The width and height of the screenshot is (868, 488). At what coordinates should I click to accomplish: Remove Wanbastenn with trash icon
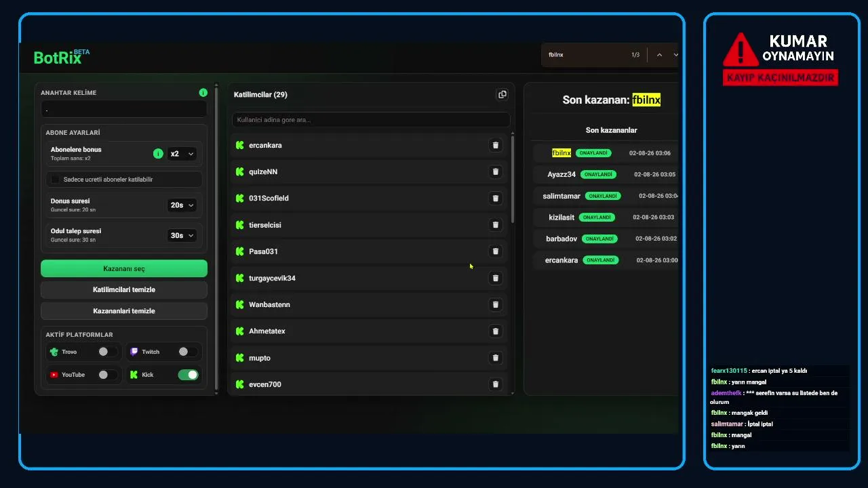495,304
